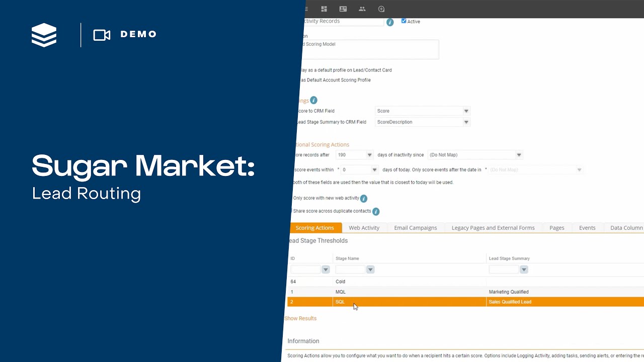Image resolution: width=644 pixels, height=362 pixels.
Task: Open the filter icon for the Stage Name column
Action: tap(370, 270)
